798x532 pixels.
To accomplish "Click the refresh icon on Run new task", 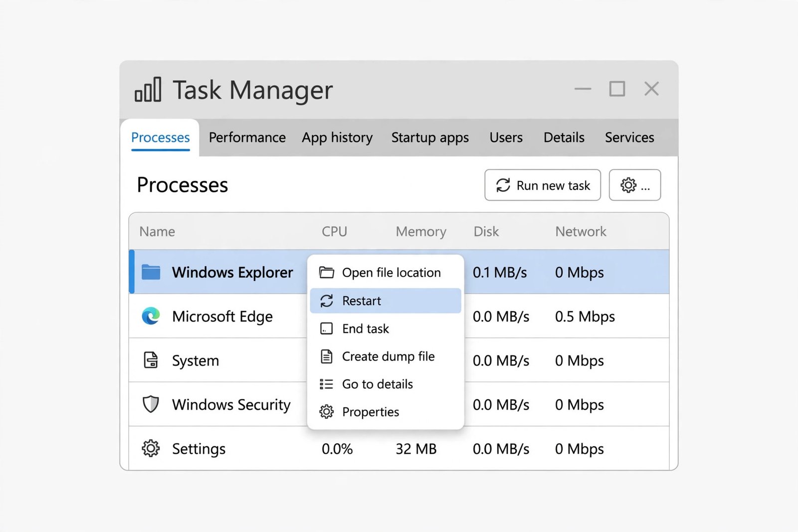I will 503,185.
